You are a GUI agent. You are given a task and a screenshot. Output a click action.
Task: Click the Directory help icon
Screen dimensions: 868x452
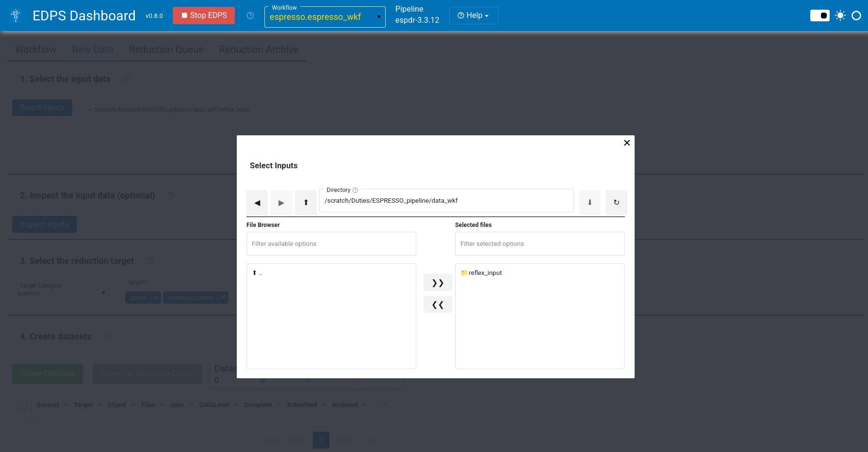pyautogui.click(x=355, y=190)
